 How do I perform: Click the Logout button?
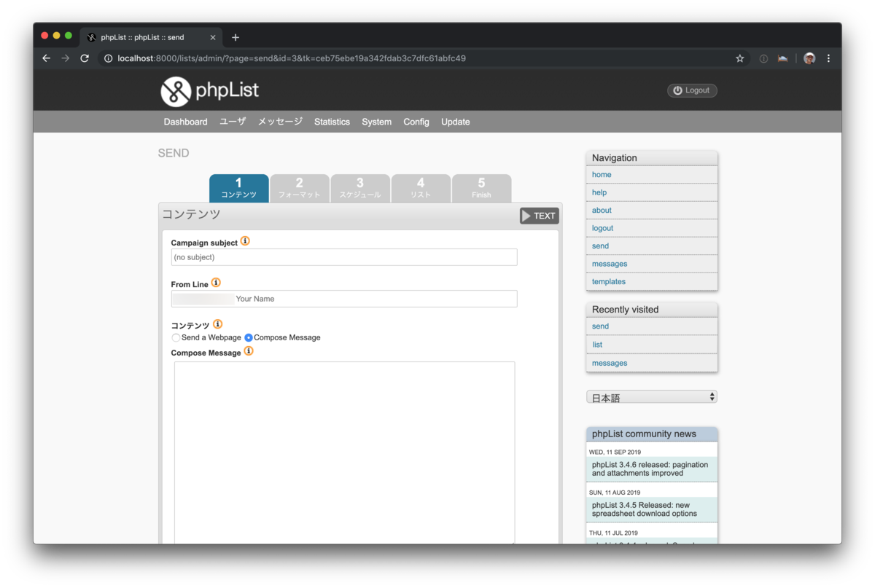pyautogui.click(x=692, y=90)
